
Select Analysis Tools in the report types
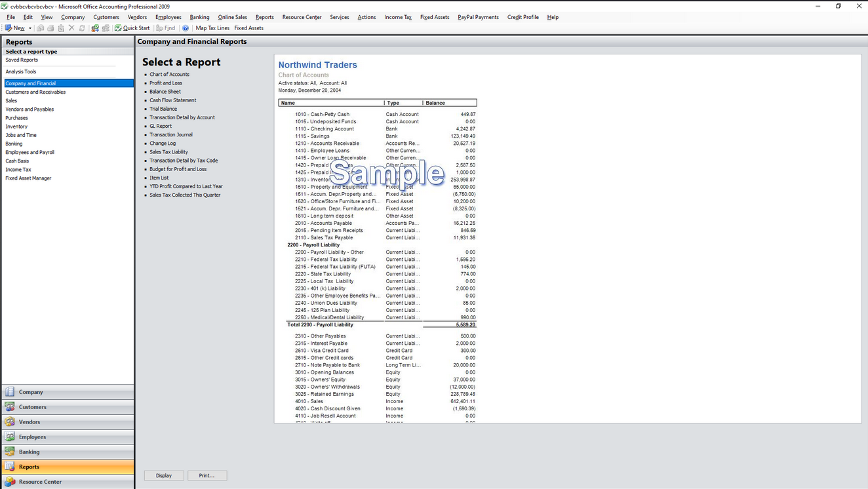(21, 71)
